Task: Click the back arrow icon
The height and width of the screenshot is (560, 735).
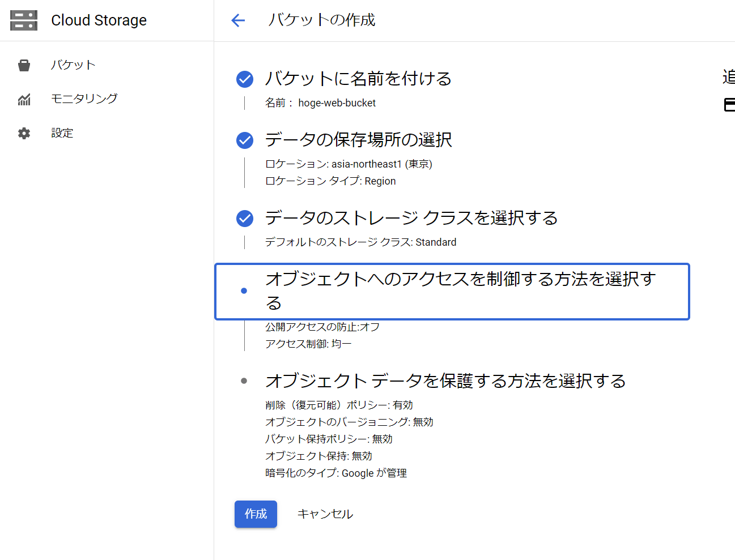Action: (x=238, y=21)
